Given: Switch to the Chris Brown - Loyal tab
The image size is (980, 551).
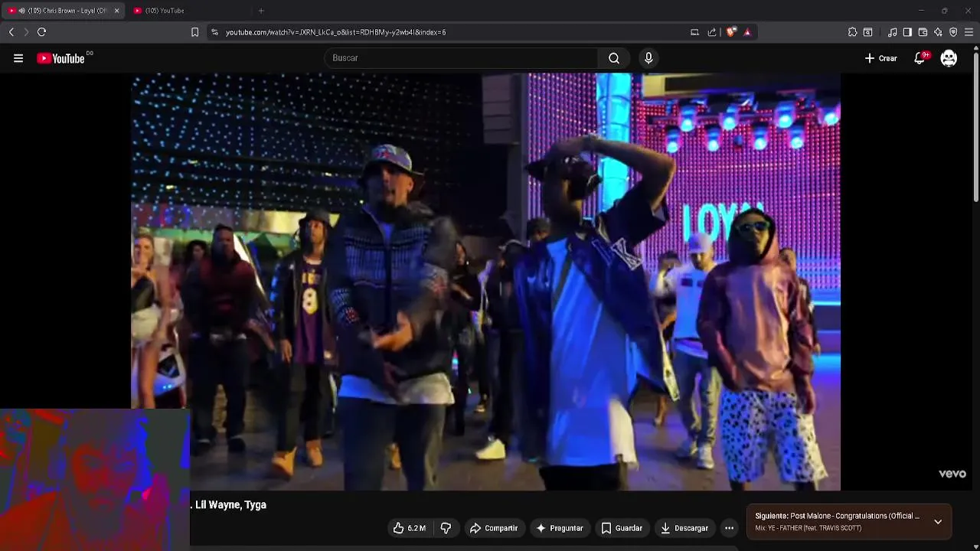Looking at the screenshot, I should coord(63,11).
